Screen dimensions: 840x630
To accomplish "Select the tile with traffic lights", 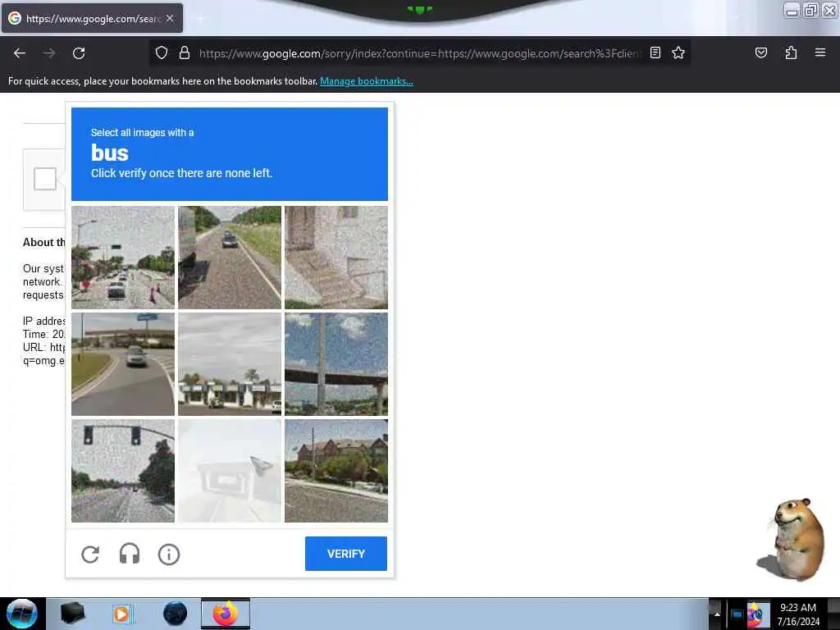I will click(123, 471).
